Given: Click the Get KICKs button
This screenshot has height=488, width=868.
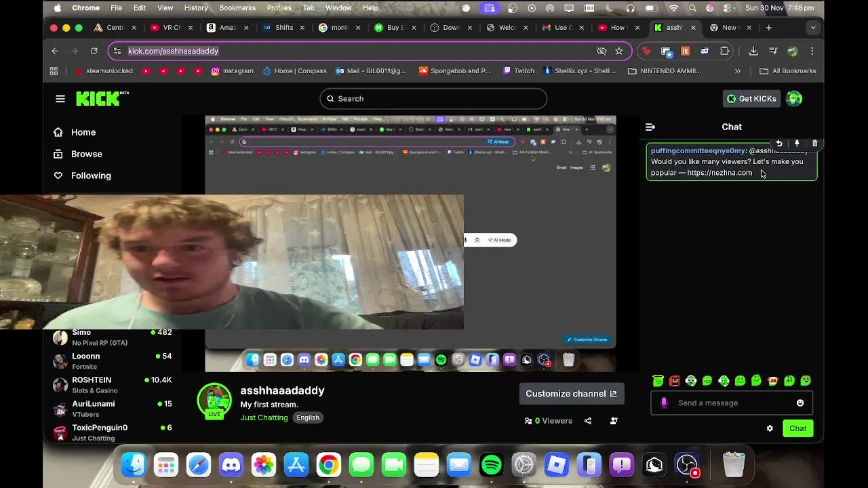Looking at the screenshot, I should [751, 99].
